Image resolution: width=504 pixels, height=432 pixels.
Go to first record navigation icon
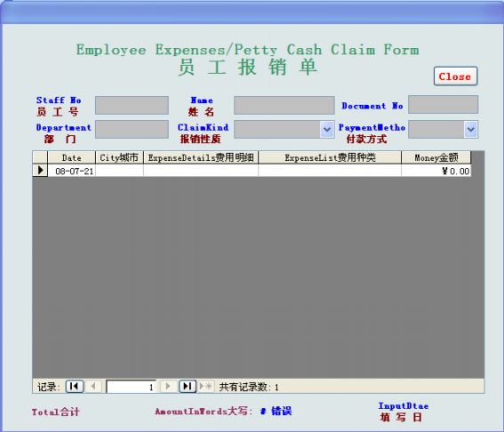[75, 386]
